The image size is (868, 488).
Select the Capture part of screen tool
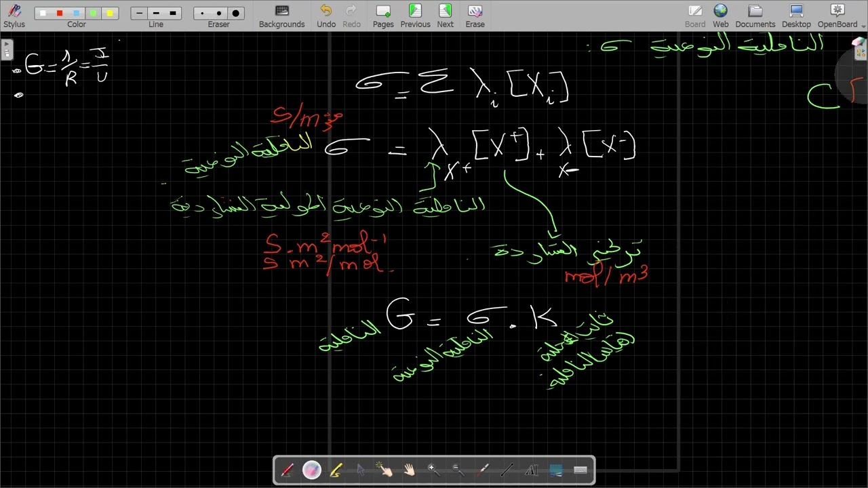[555, 470]
